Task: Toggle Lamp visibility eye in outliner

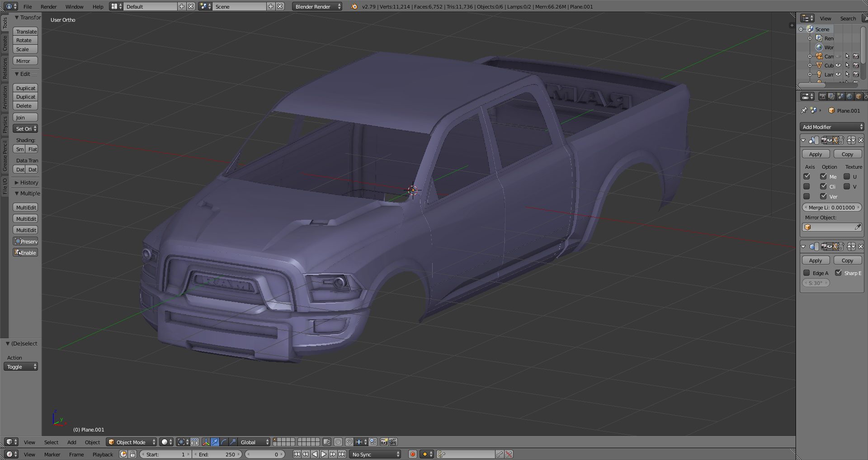Action: pos(838,74)
